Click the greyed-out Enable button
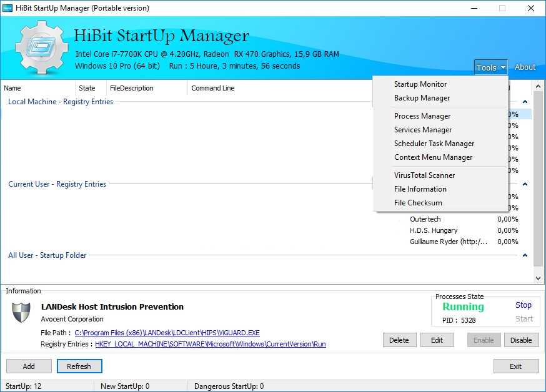546x392 pixels. pyautogui.click(x=484, y=340)
